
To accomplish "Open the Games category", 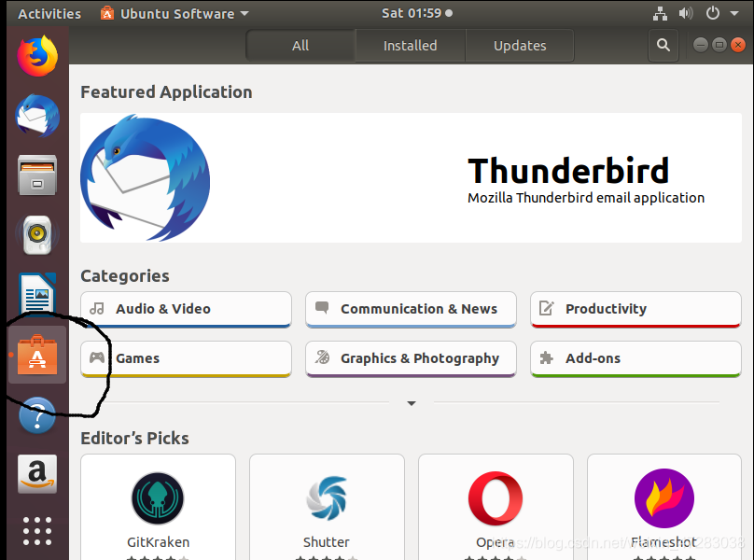I will [x=186, y=359].
